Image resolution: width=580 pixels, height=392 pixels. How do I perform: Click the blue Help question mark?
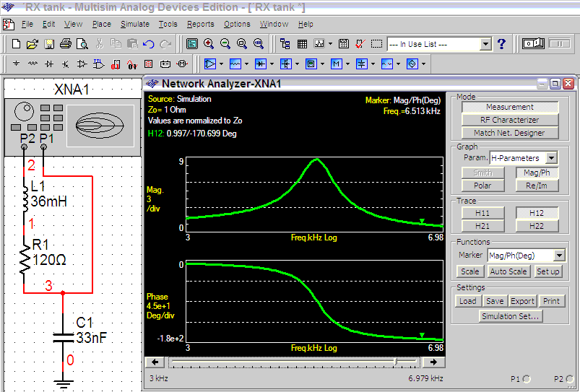click(x=501, y=44)
